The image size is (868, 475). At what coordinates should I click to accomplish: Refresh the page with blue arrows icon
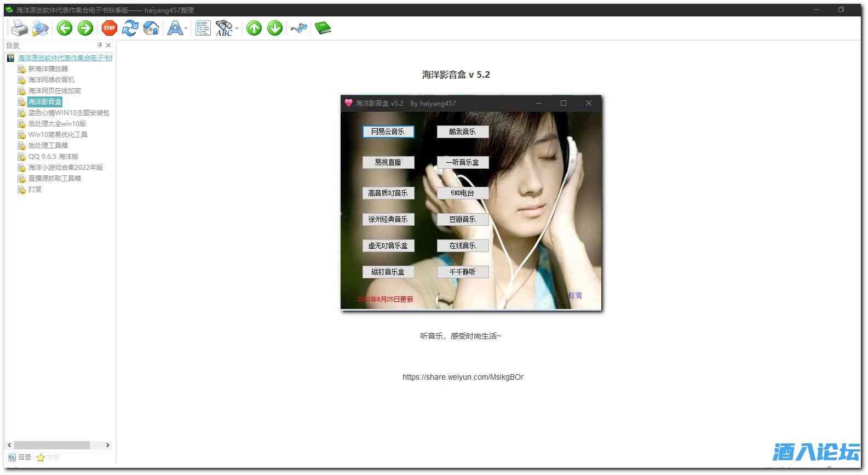click(x=130, y=28)
